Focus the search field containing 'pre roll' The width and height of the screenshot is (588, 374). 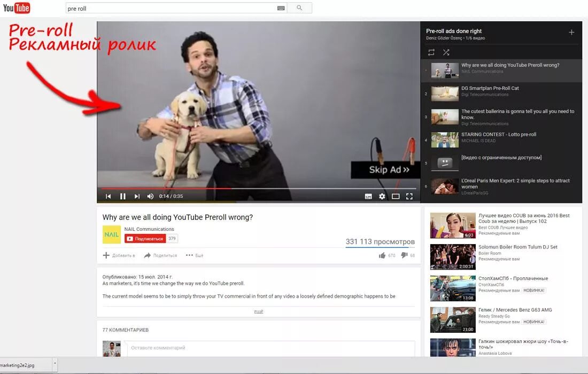(x=176, y=8)
